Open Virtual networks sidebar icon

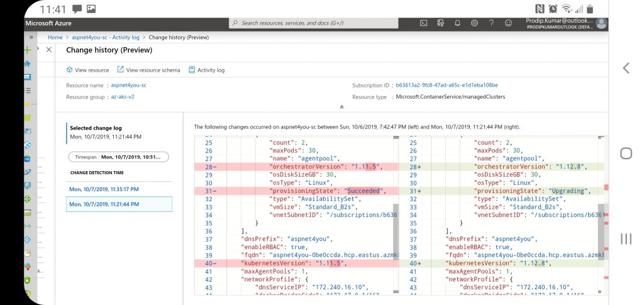[28, 226]
